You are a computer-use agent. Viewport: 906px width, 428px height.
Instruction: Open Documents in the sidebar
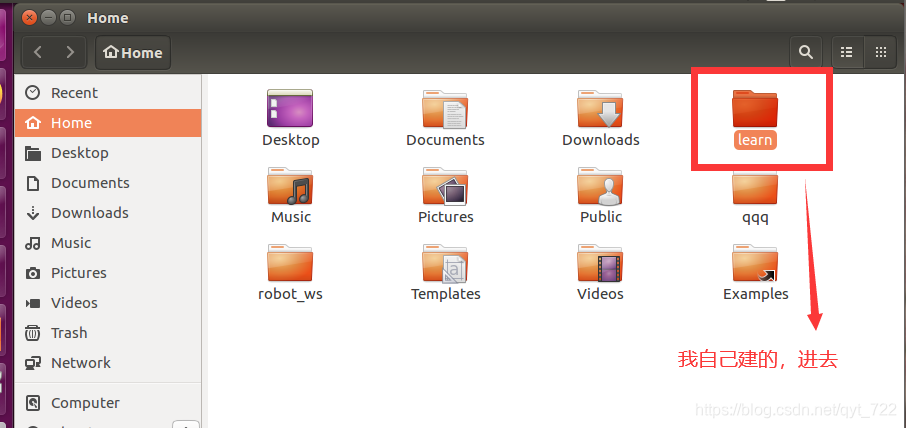tap(108, 183)
